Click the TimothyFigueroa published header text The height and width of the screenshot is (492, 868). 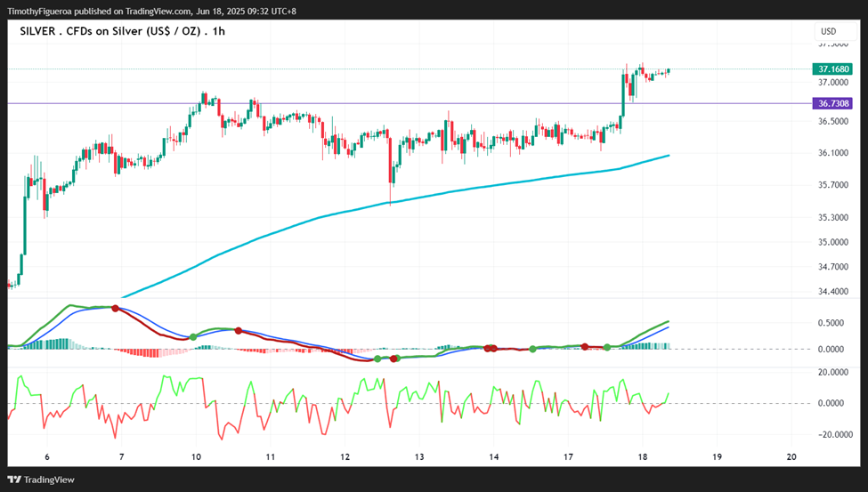pos(151,11)
